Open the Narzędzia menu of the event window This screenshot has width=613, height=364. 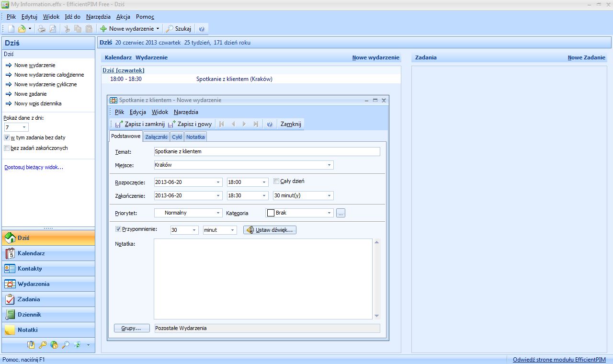pyautogui.click(x=186, y=112)
